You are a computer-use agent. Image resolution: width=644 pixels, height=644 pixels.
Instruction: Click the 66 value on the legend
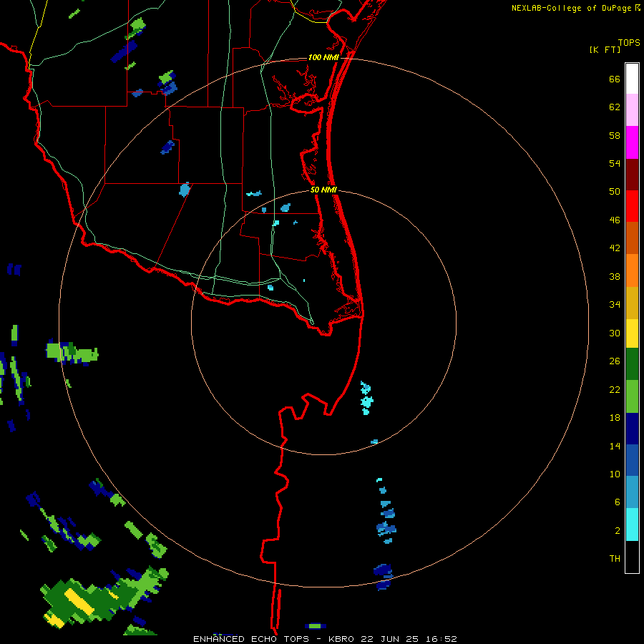coord(615,79)
